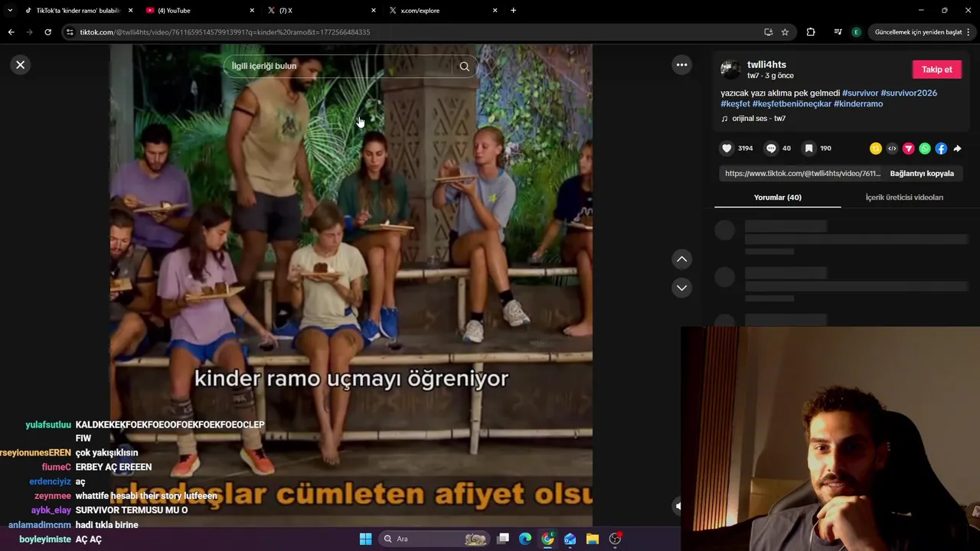Click the streamer webcam overlay
Image resolution: width=980 pixels, height=551 pixels.
click(x=830, y=439)
